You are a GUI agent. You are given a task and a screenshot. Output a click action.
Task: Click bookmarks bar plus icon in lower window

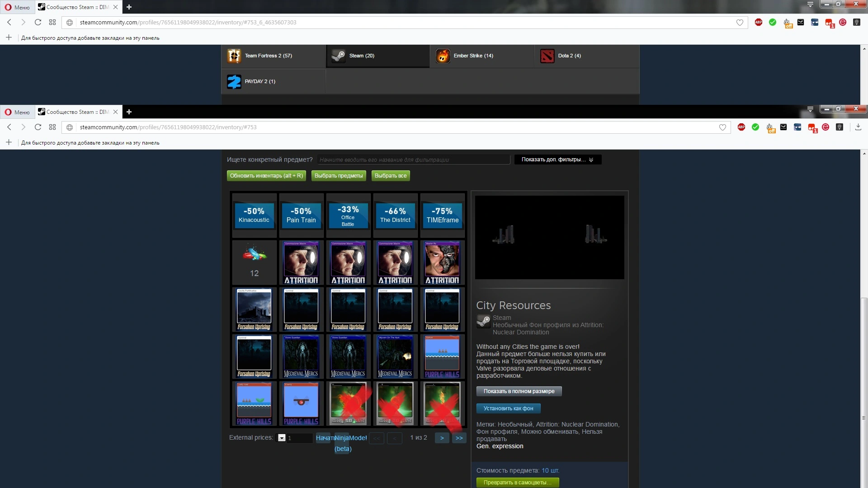tap(9, 142)
